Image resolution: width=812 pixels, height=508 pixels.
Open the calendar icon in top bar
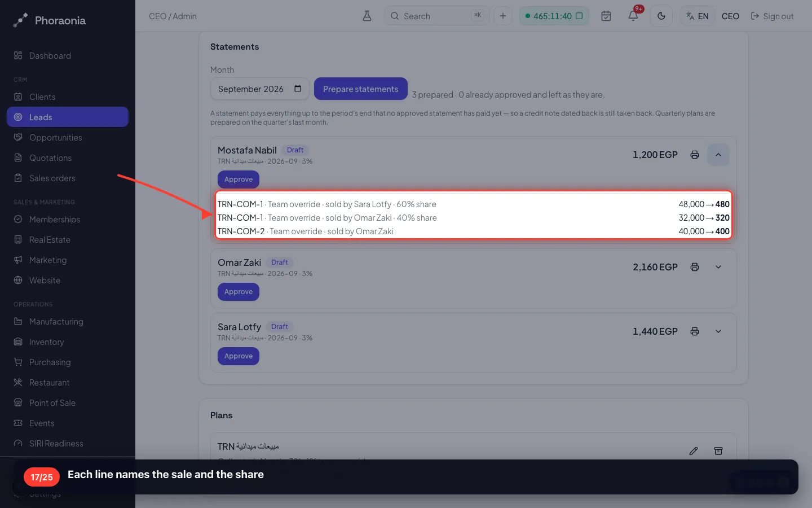pos(606,16)
